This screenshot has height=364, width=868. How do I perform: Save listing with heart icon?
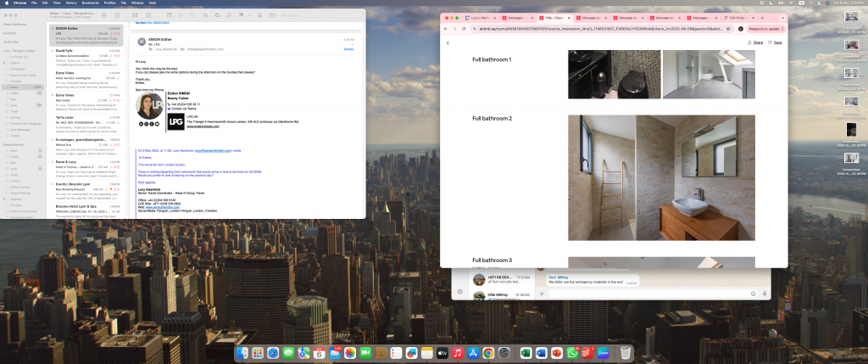coord(775,42)
